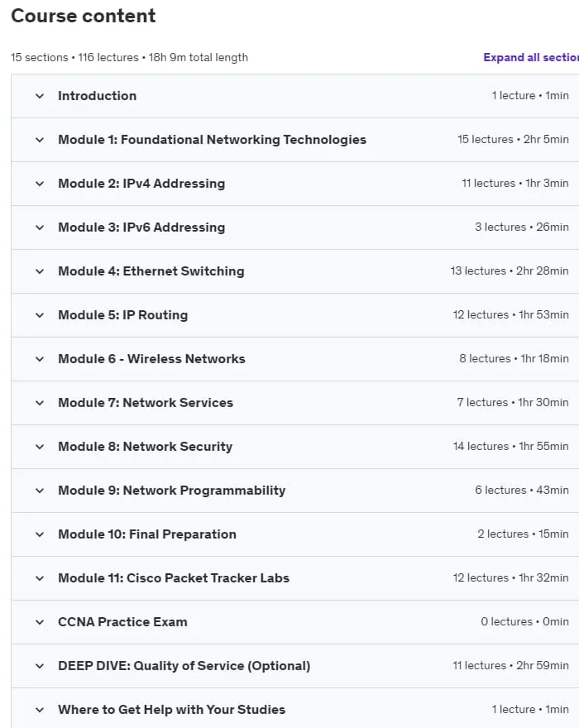Click the Module 4 lecture count text
This screenshot has width=579, height=728.
click(x=478, y=271)
